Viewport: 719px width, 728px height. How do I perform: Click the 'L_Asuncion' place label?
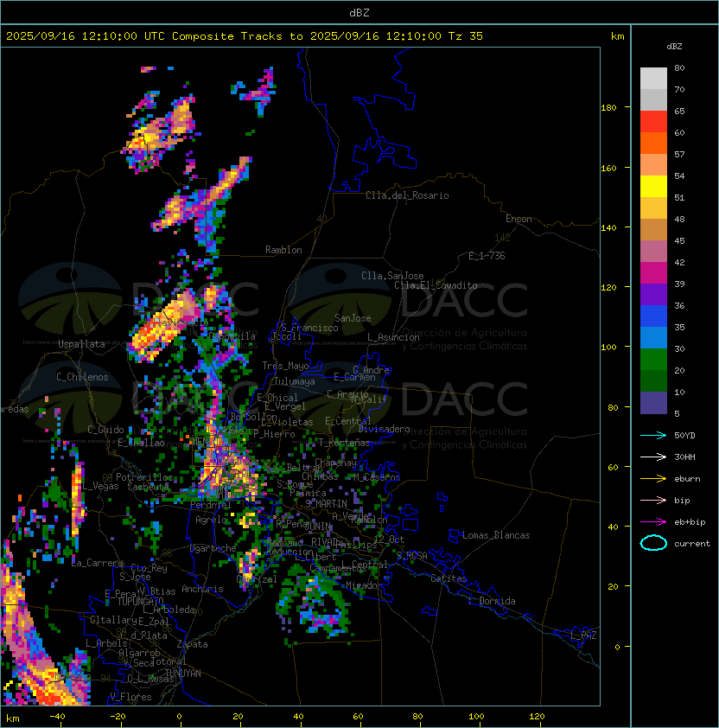(393, 337)
